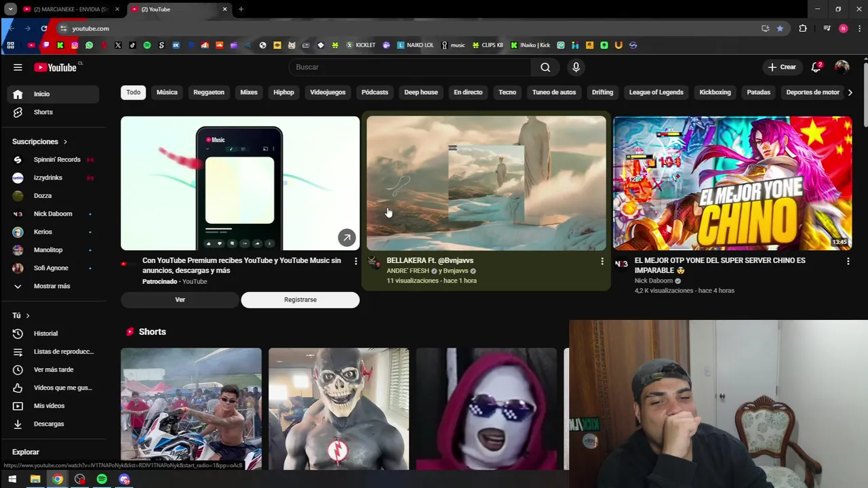The image size is (868, 488).
Task: Open the Explorar sidebar heading
Action: tap(26, 452)
